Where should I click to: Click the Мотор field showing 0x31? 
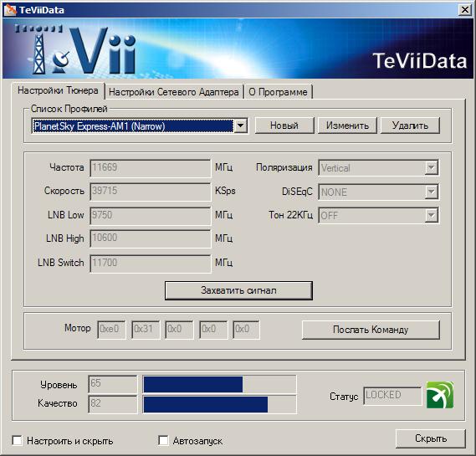tap(146, 330)
